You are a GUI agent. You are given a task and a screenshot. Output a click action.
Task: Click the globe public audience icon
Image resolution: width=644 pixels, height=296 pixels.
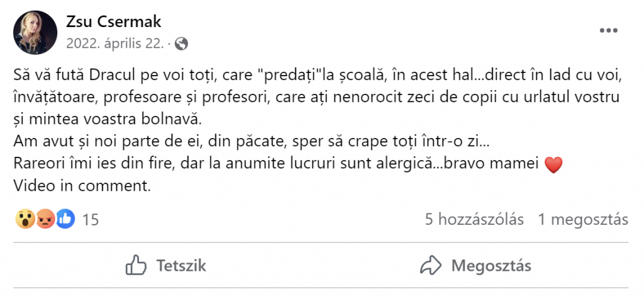181,43
